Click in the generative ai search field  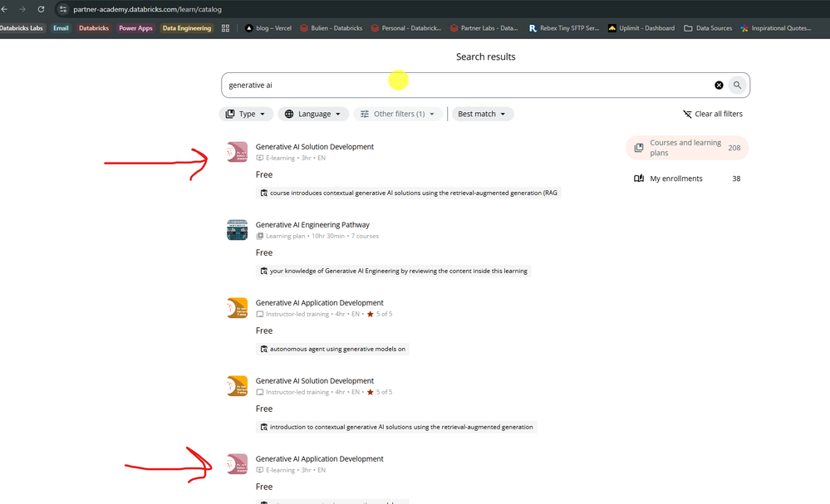[465, 86]
